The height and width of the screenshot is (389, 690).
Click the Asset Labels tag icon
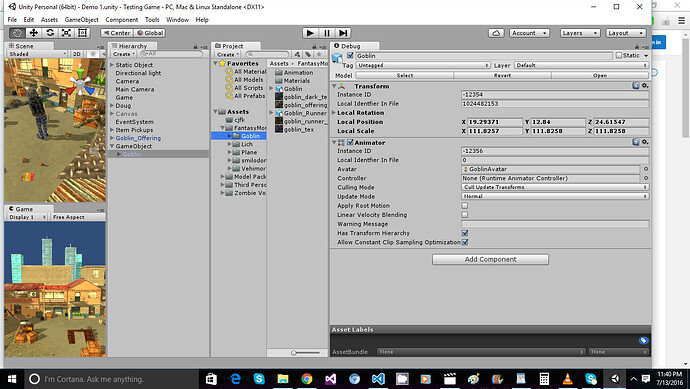point(643,341)
